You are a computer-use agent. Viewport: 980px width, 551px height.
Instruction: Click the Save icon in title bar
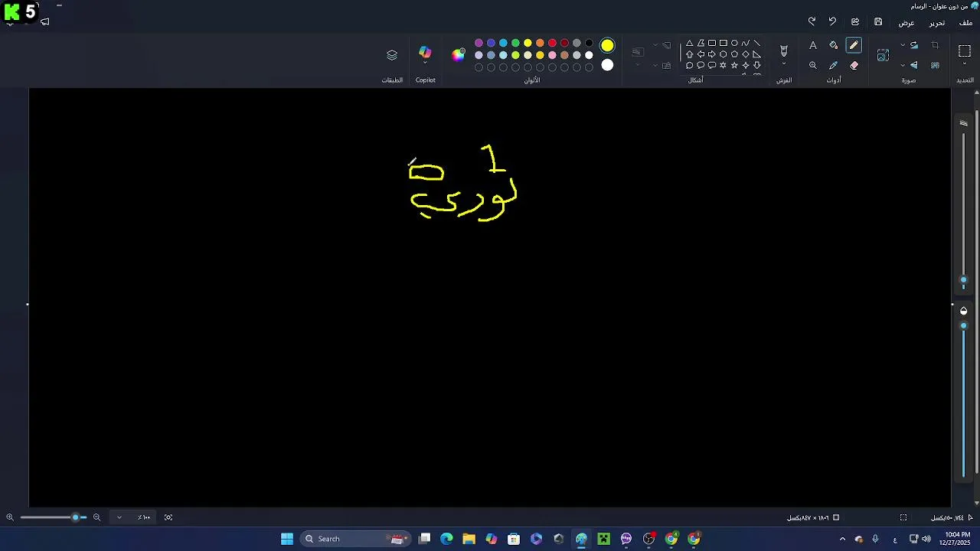[x=878, y=22]
